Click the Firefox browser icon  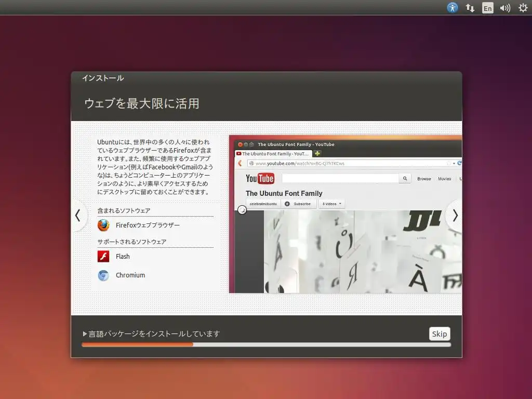coord(103,225)
